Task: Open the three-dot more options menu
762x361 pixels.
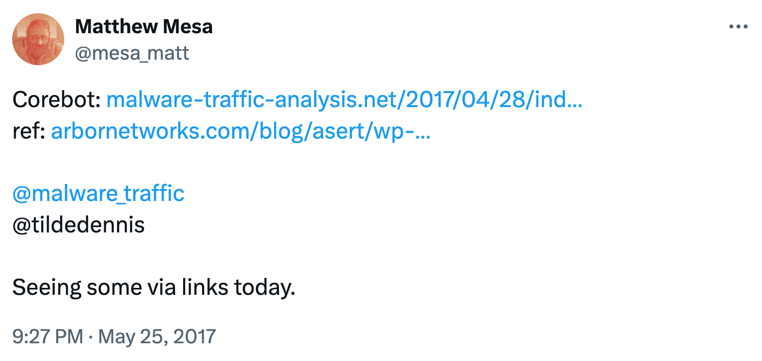Action: [x=738, y=27]
